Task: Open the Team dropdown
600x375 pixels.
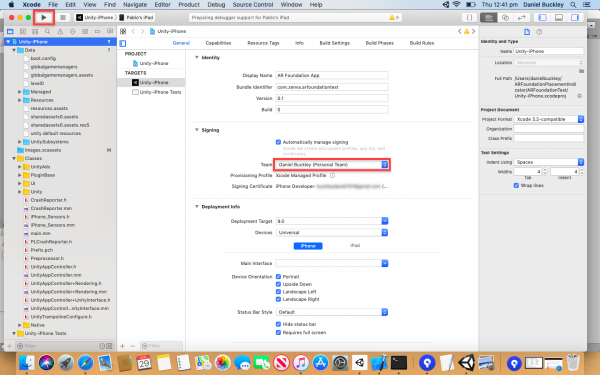Action: tap(332, 165)
